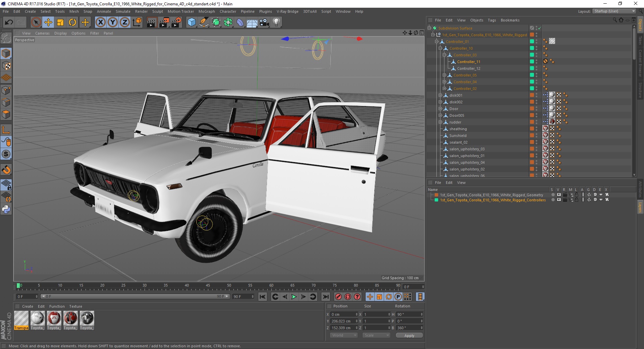Activate the Rotate tool

72,22
